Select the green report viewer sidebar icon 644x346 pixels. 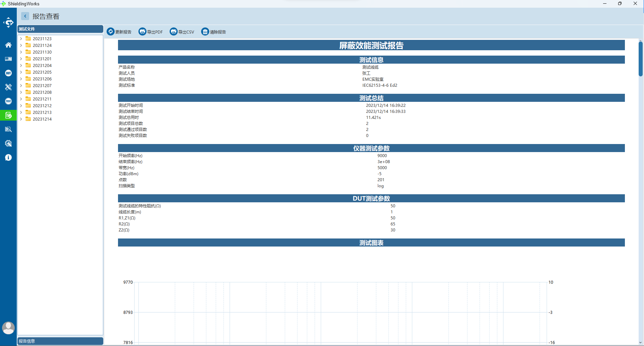click(8, 115)
